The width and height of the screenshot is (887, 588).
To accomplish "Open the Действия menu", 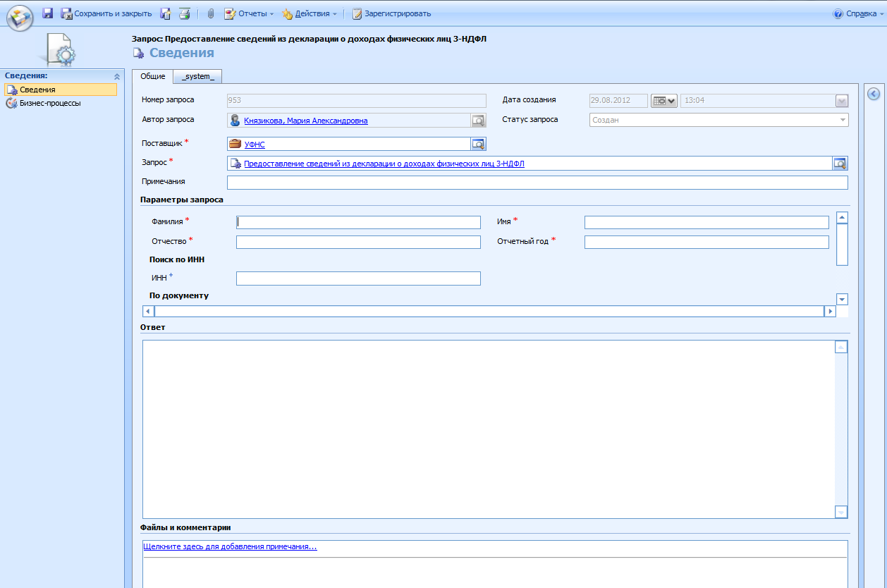I will click(x=310, y=13).
